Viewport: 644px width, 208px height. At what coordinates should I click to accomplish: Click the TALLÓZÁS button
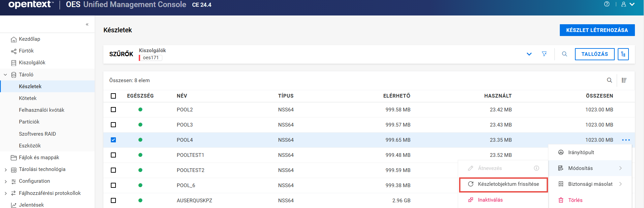pyautogui.click(x=594, y=54)
